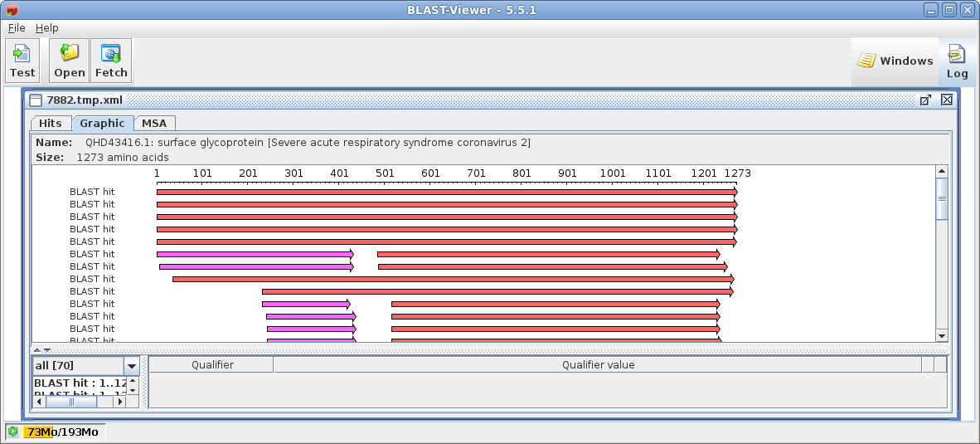Open the Windows list icon
980x444 pixels.
(x=895, y=61)
